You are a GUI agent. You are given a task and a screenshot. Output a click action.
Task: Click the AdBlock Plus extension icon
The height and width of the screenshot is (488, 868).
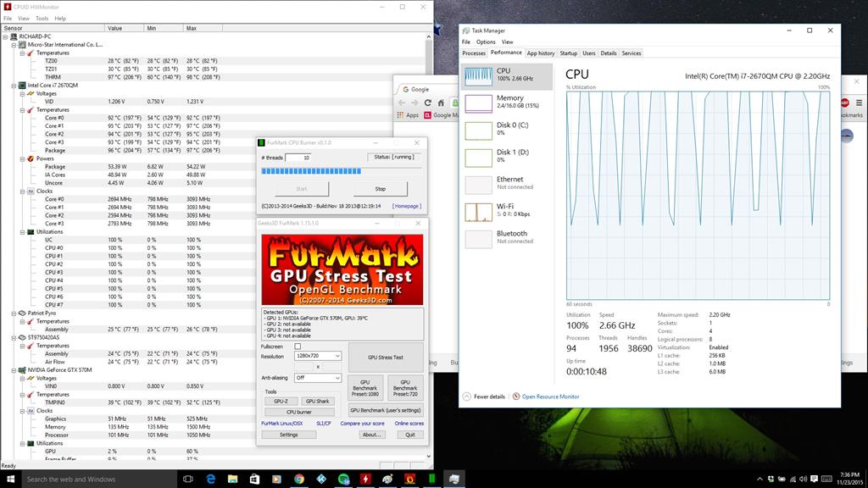[845, 103]
